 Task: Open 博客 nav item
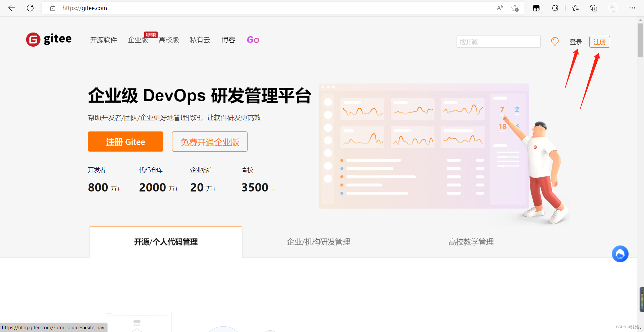(x=228, y=40)
